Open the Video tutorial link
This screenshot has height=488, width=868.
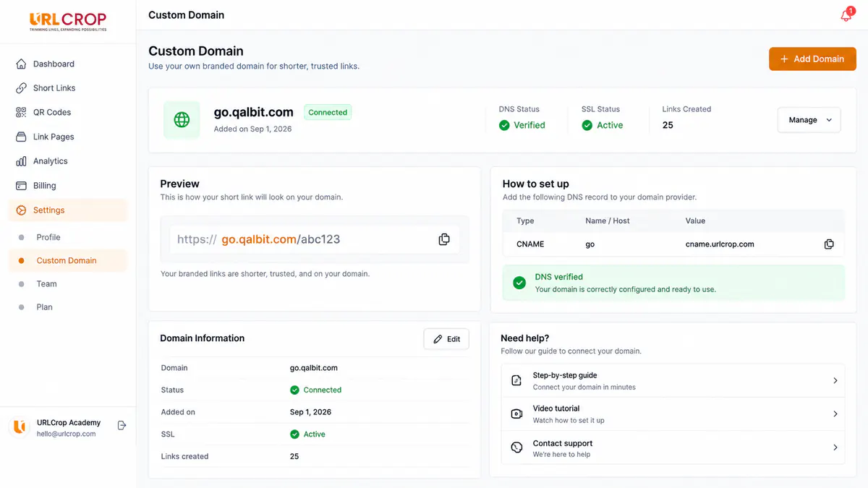672,414
